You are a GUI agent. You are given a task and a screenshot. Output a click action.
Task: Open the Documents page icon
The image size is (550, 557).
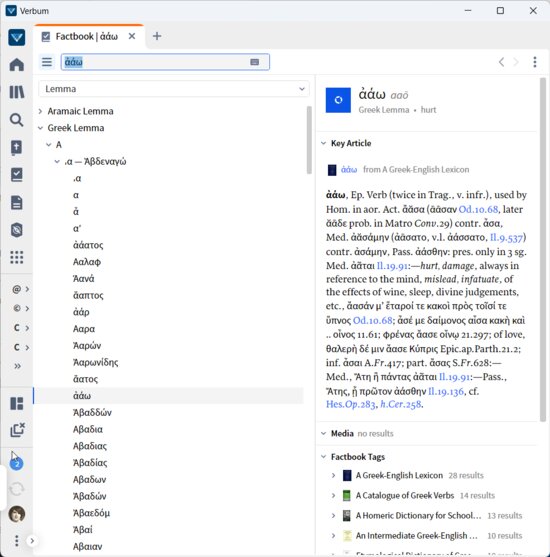17,202
